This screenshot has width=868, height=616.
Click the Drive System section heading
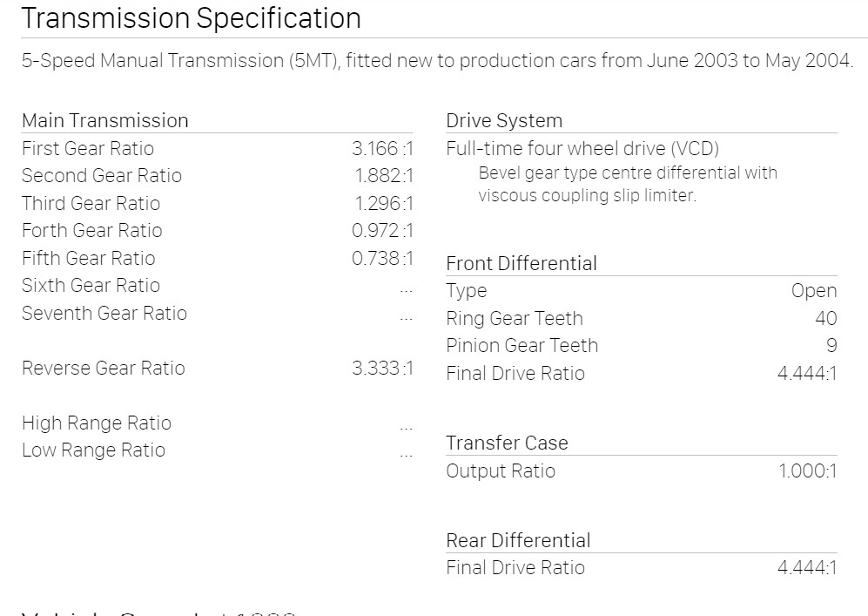point(504,120)
